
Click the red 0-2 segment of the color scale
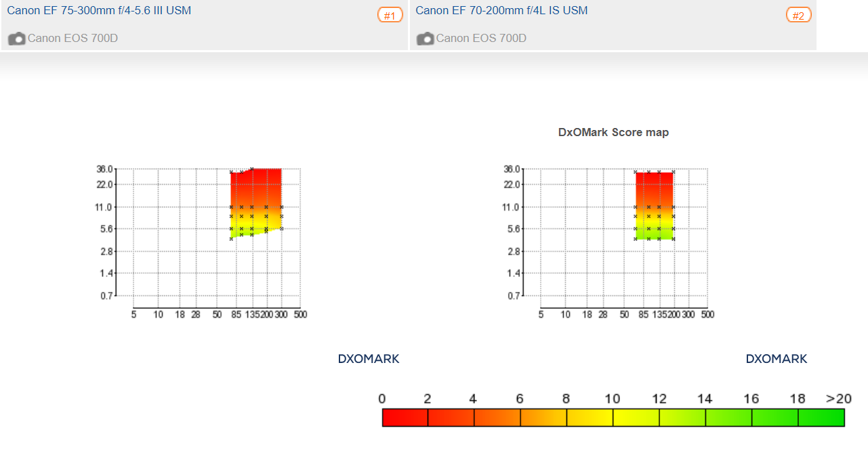pyautogui.click(x=405, y=418)
